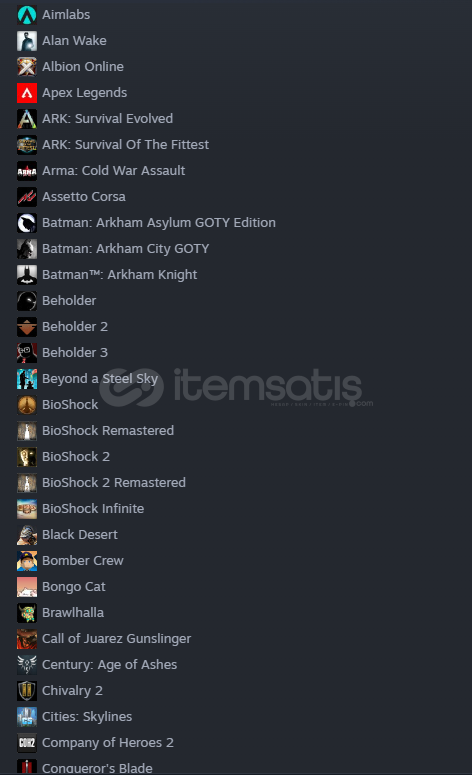Click BioShock 2 Remastered title
Viewport: 472px width, 775px height.
pos(114,482)
